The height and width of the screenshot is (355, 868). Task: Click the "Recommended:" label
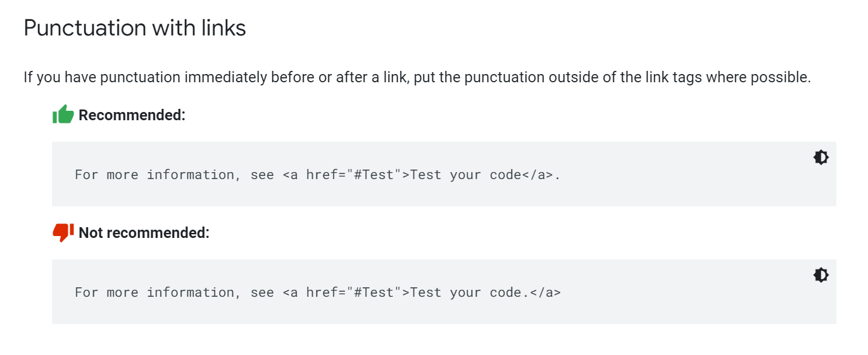pos(132,115)
